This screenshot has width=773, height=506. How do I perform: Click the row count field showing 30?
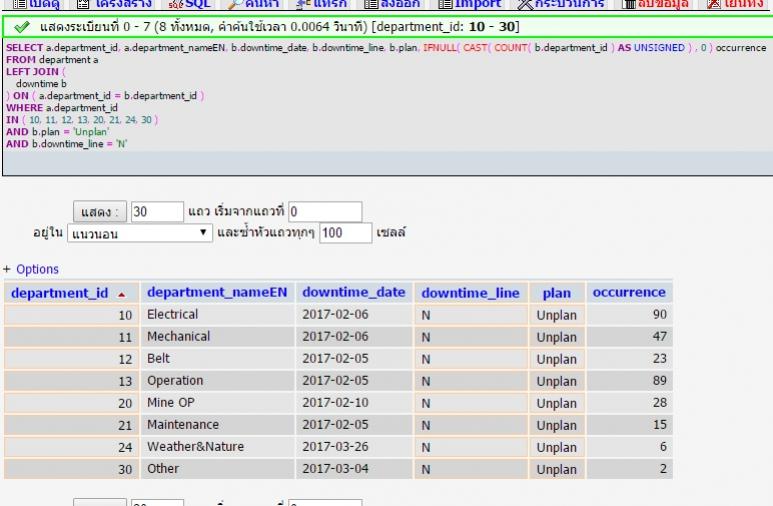click(x=157, y=212)
